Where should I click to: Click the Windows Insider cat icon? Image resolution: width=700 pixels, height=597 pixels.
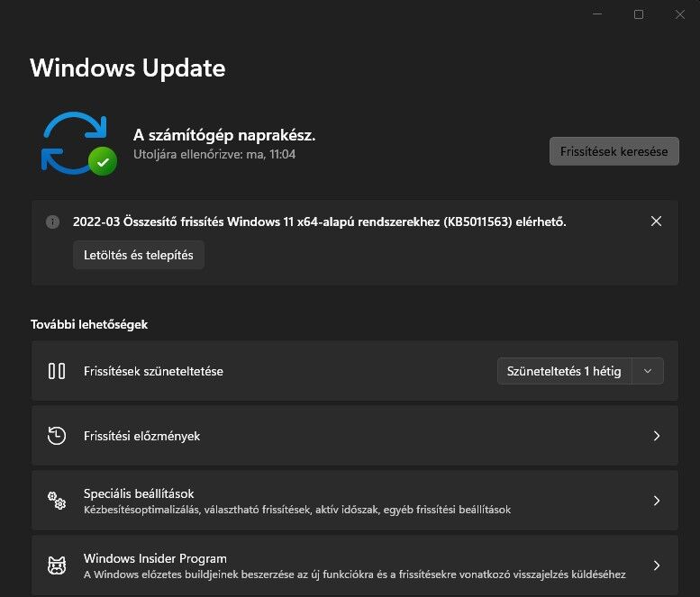point(57,565)
